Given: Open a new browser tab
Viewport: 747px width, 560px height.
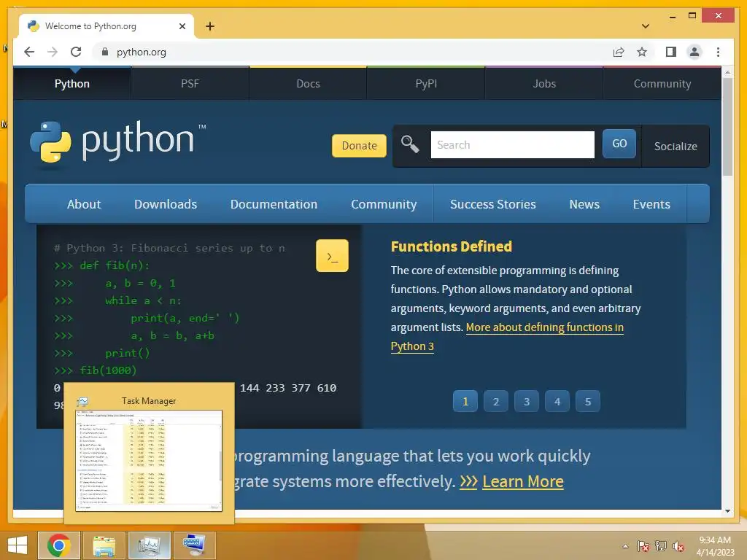Looking at the screenshot, I should pyautogui.click(x=210, y=26).
